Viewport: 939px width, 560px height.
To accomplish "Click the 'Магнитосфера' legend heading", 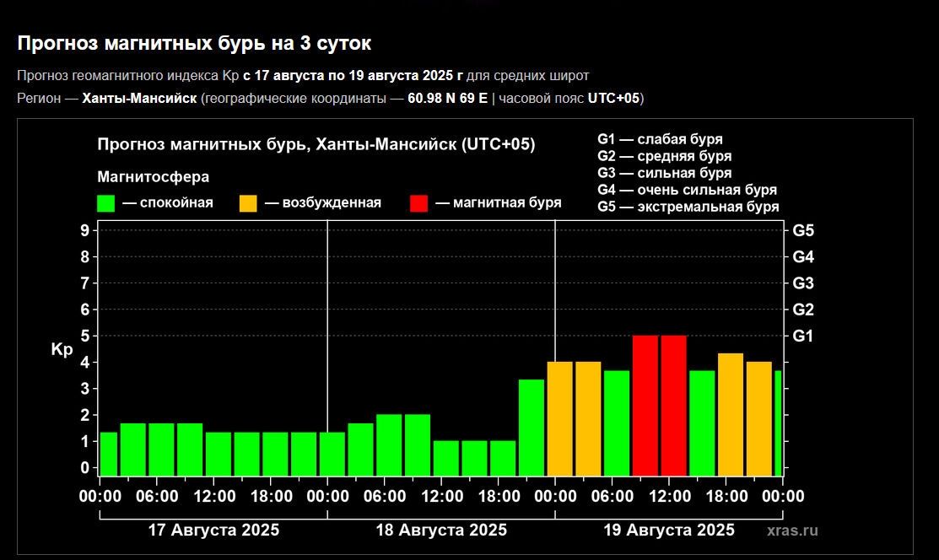I will point(154,177).
